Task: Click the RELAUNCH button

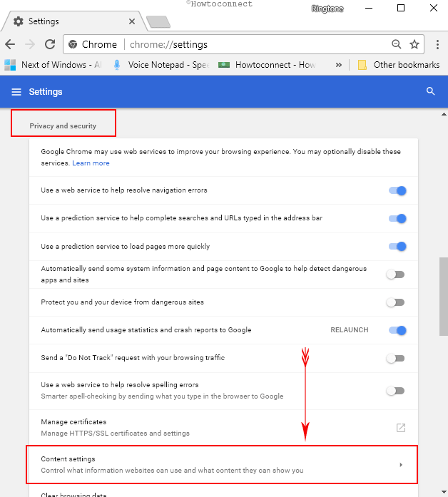Action: coord(350,330)
